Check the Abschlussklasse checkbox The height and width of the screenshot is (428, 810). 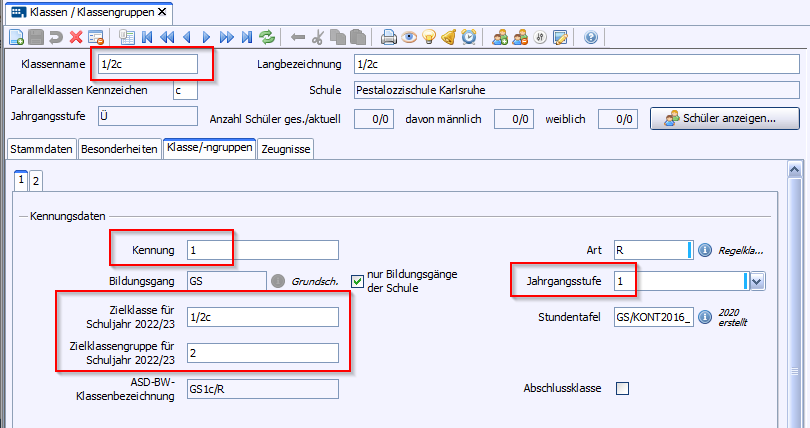point(622,388)
